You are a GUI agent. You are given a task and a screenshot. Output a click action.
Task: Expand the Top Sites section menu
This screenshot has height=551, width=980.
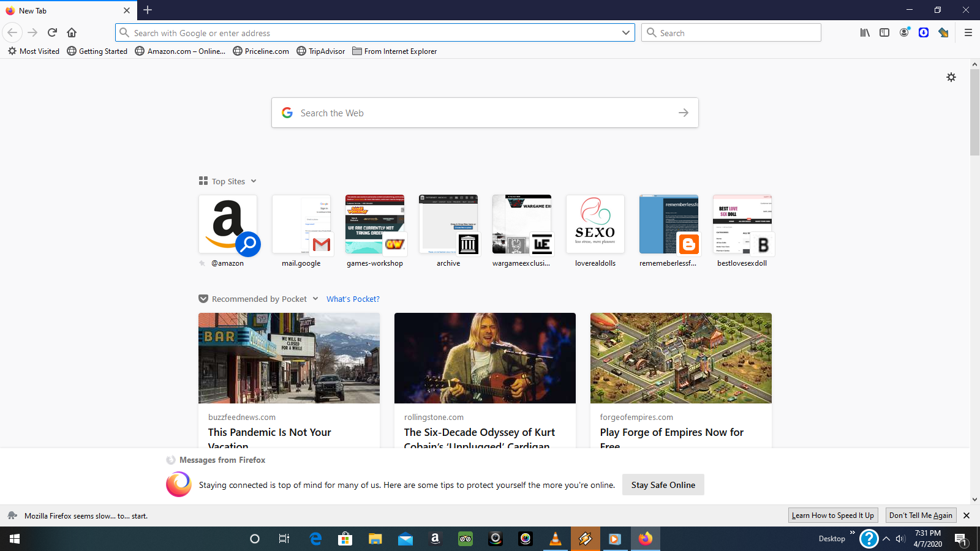coord(254,181)
